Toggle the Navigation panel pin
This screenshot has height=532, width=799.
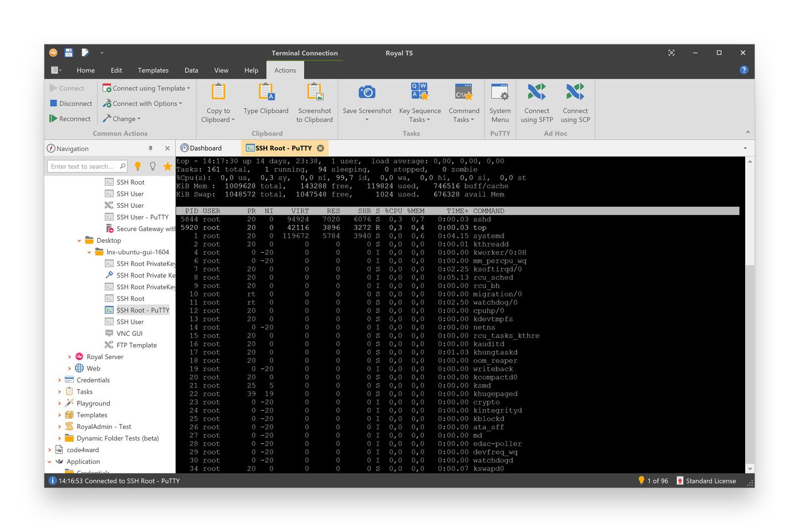tap(150, 148)
